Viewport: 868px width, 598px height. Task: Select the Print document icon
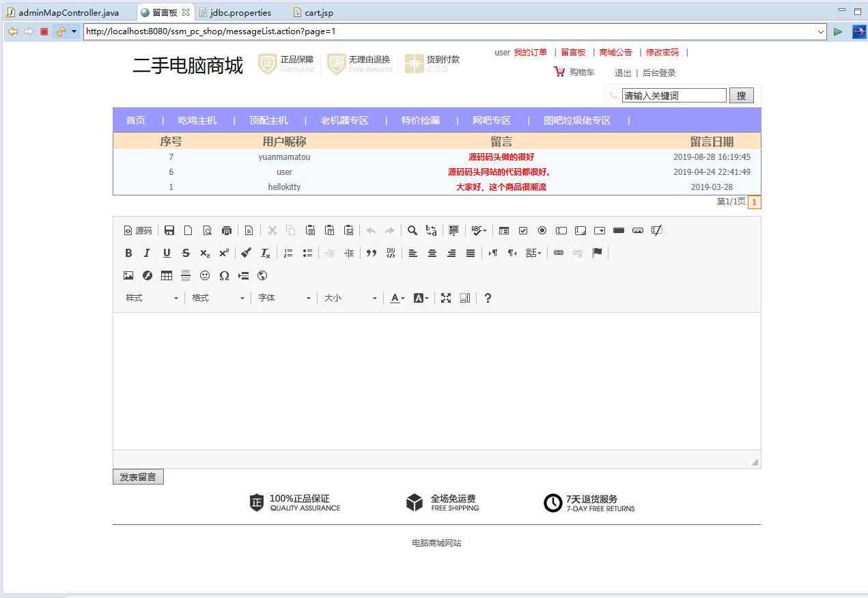click(226, 230)
